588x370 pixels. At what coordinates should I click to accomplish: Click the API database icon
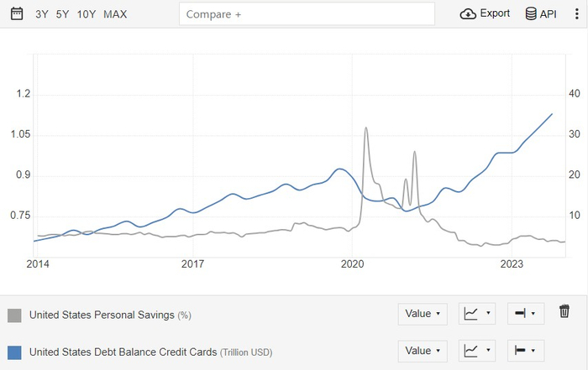(531, 13)
